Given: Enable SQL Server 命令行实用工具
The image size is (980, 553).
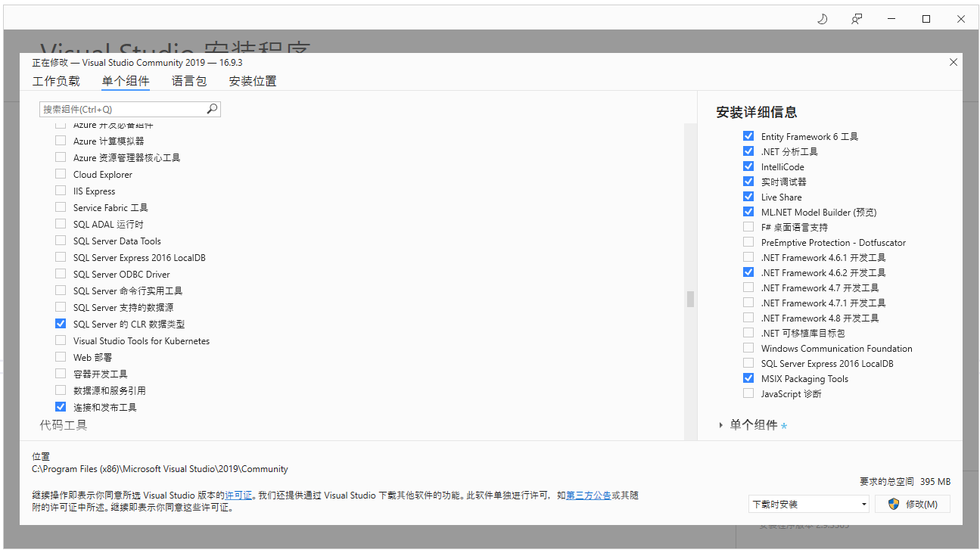Looking at the screenshot, I should pyautogui.click(x=61, y=290).
